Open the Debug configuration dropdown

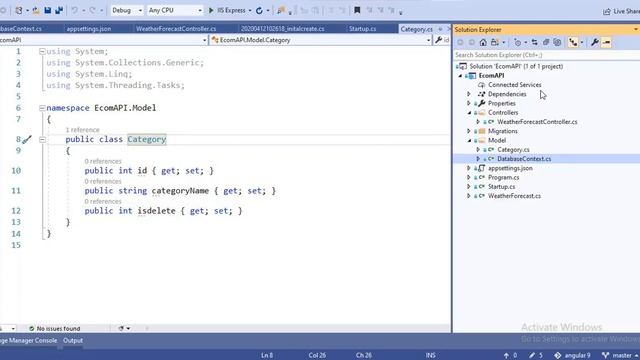(x=127, y=10)
